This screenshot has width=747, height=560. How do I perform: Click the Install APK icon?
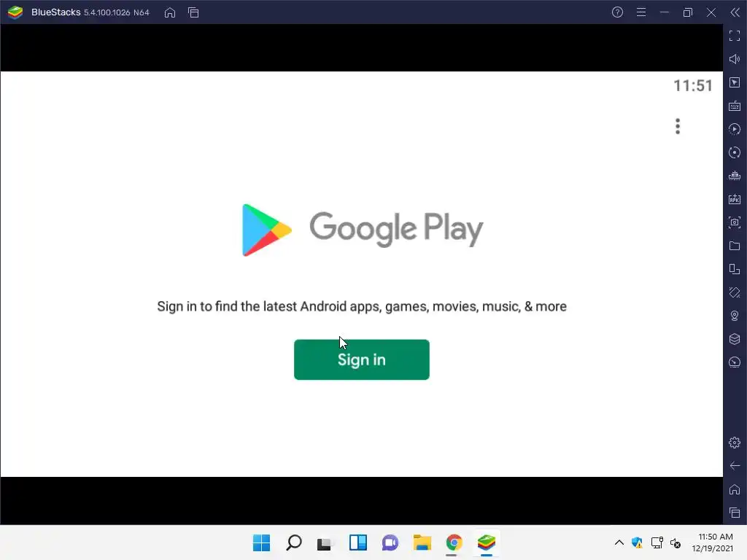tap(735, 199)
